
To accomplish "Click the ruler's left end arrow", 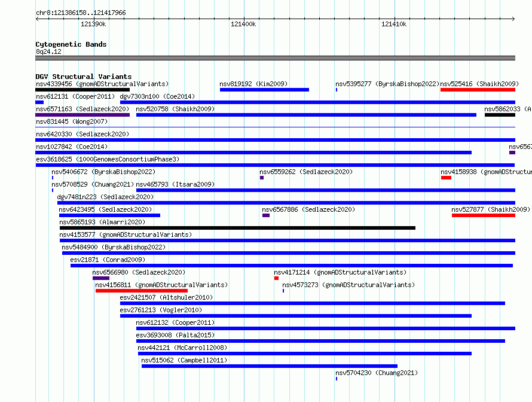I will tap(37, 19).
